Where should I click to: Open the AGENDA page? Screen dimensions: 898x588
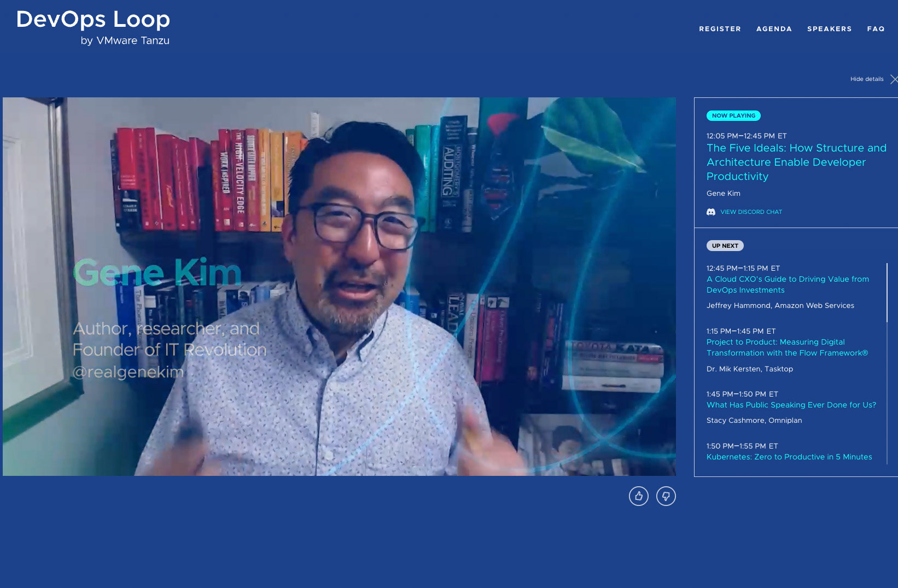pos(774,29)
